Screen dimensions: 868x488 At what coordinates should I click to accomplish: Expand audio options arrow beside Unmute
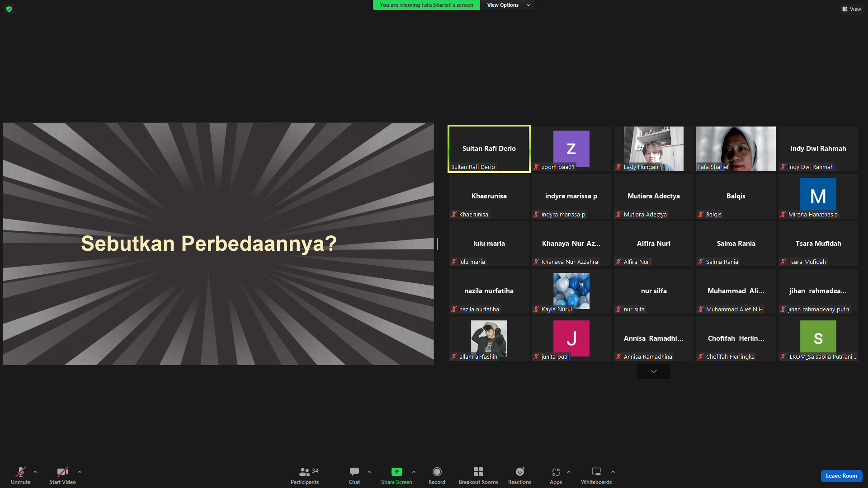point(35,472)
